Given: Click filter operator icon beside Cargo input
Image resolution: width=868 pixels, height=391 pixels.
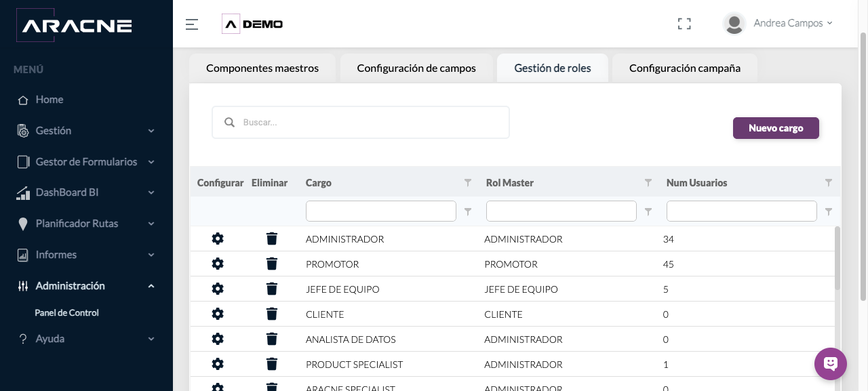Looking at the screenshot, I should click(467, 212).
